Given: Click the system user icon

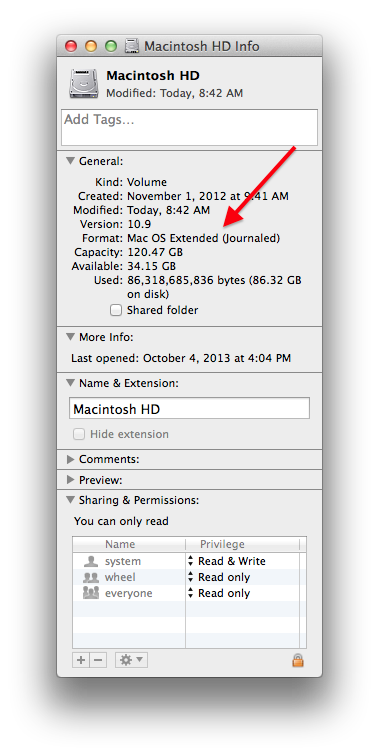Looking at the screenshot, I should coord(90,561).
